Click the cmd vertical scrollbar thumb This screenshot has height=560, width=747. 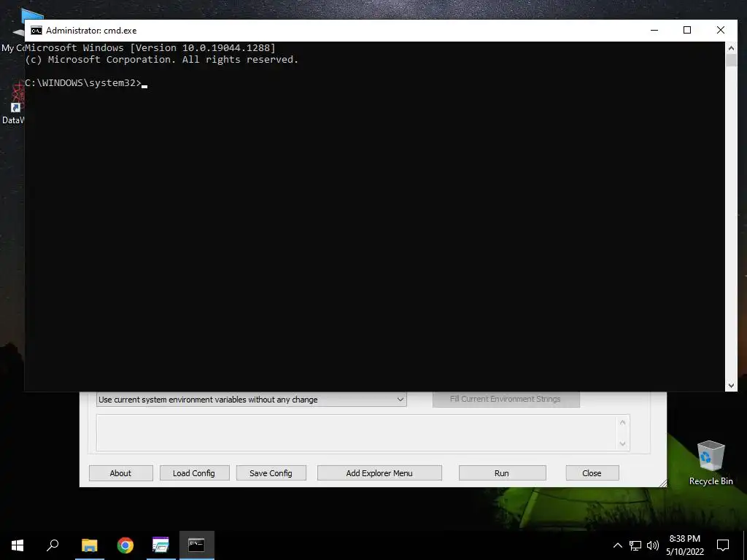coord(731,60)
